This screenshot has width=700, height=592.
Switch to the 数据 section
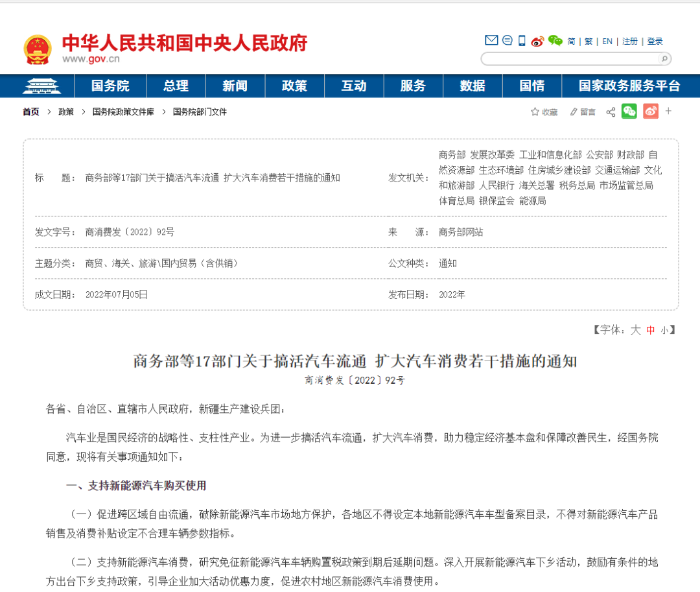pyautogui.click(x=472, y=86)
